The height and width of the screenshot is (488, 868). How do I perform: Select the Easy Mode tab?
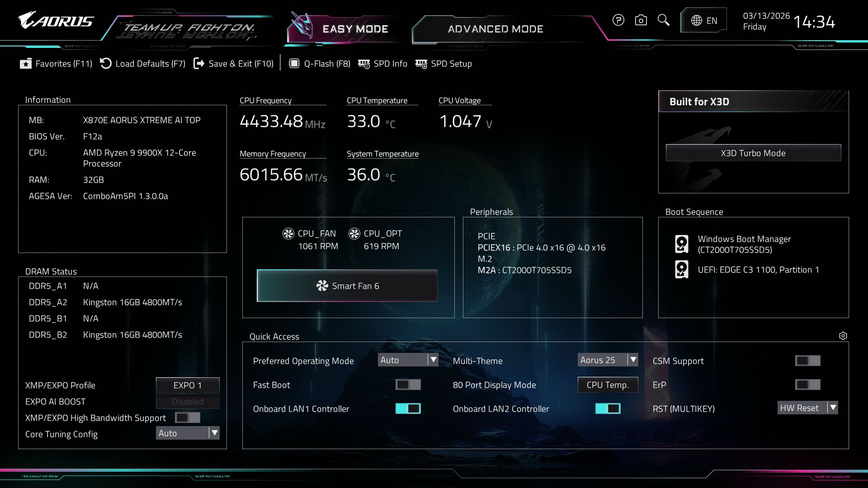coord(355,29)
